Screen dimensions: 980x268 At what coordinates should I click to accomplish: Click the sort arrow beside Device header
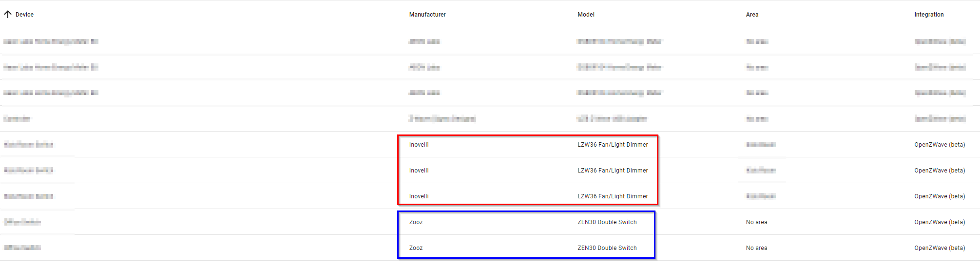click(x=8, y=15)
